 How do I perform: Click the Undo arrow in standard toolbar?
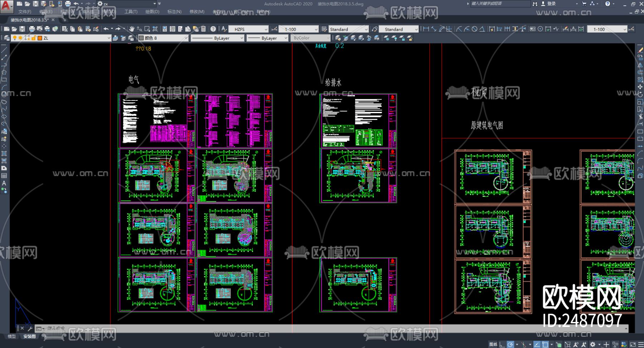106,29
